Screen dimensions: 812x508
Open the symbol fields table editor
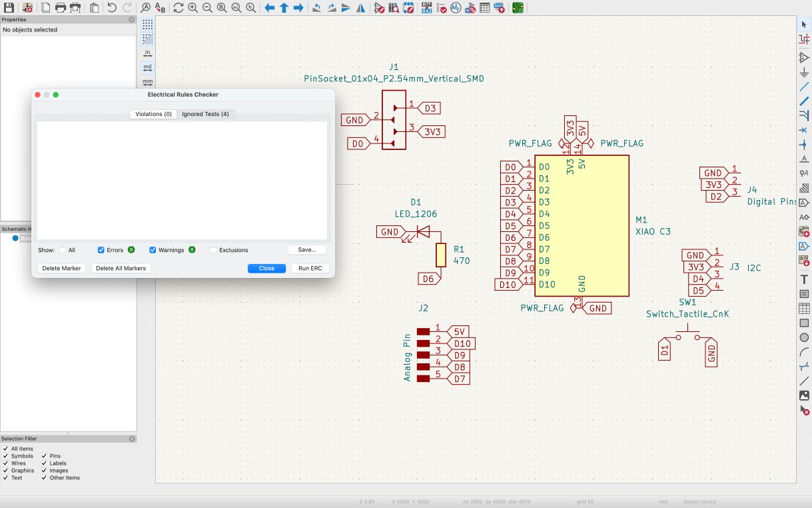coord(485,8)
